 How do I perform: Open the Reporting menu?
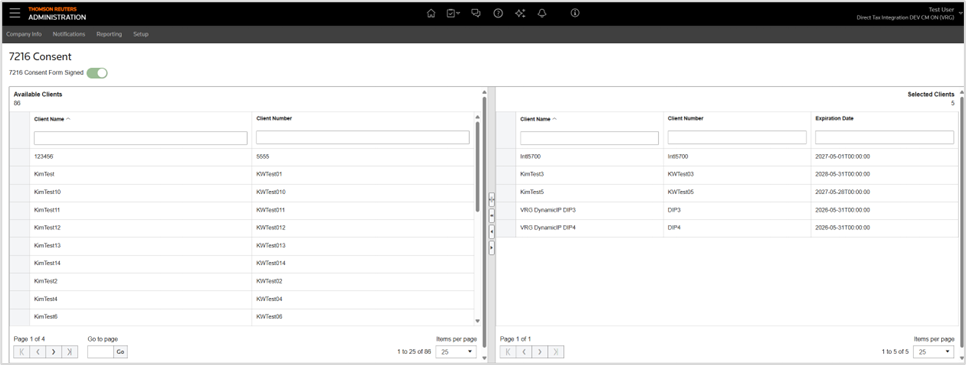(x=109, y=34)
